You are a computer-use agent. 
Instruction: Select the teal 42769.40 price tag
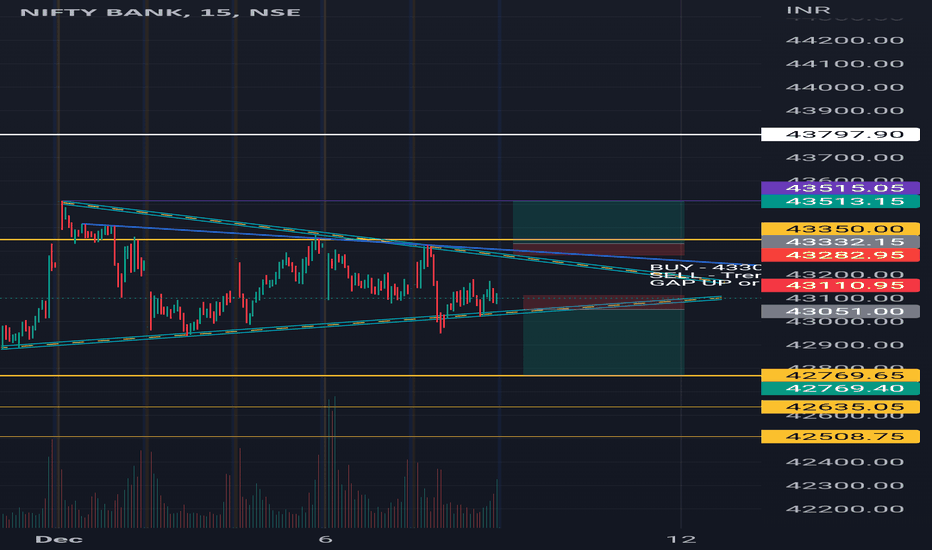click(840, 388)
